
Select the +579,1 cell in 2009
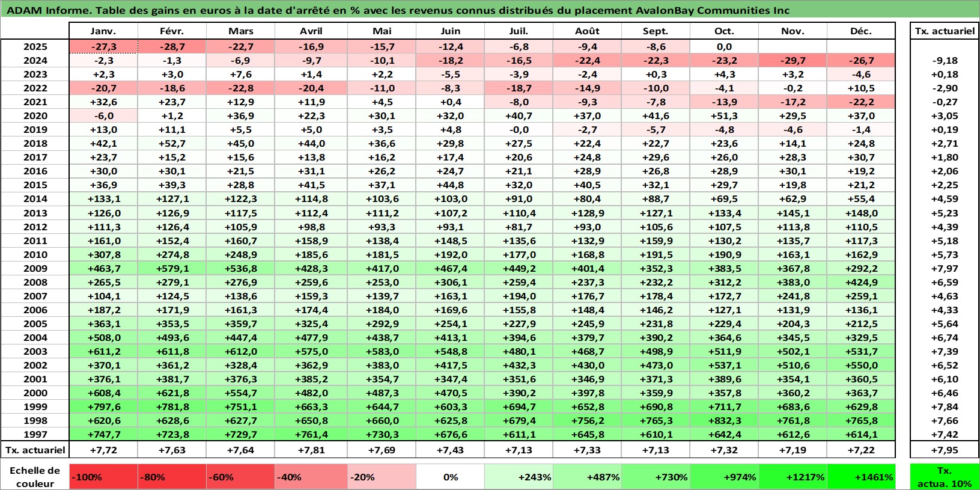pos(172,269)
